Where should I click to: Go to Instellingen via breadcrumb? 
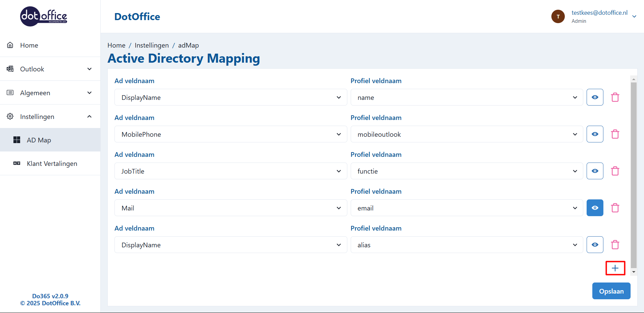tap(152, 45)
